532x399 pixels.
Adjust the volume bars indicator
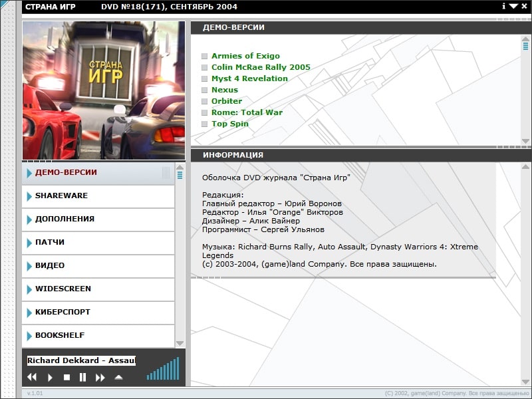click(x=163, y=368)
